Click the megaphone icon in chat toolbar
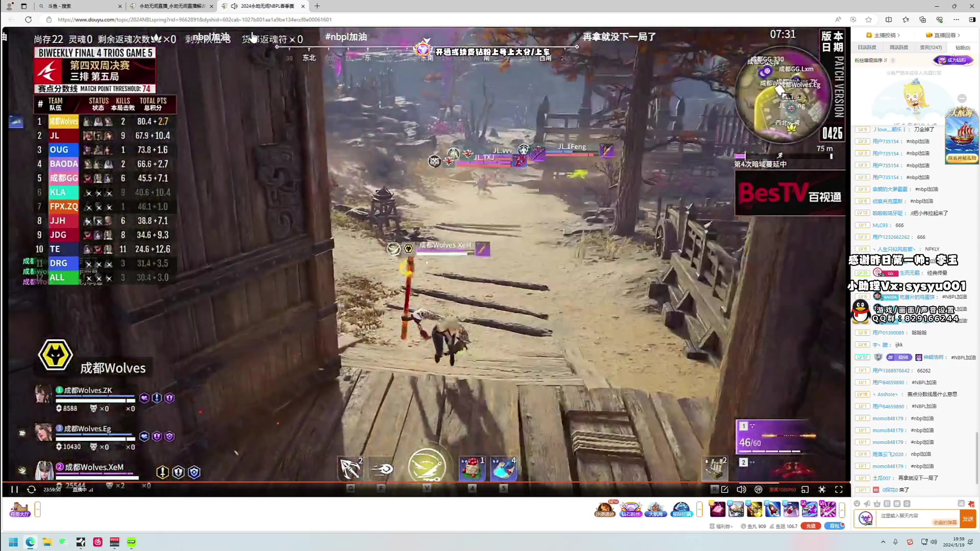 [x=867, y=504]
